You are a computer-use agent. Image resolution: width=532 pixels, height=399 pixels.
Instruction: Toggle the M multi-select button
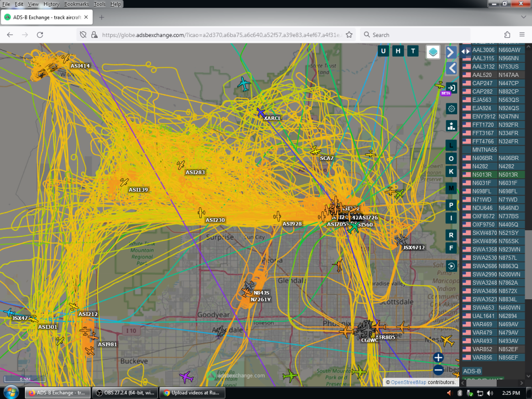[451, 188]
